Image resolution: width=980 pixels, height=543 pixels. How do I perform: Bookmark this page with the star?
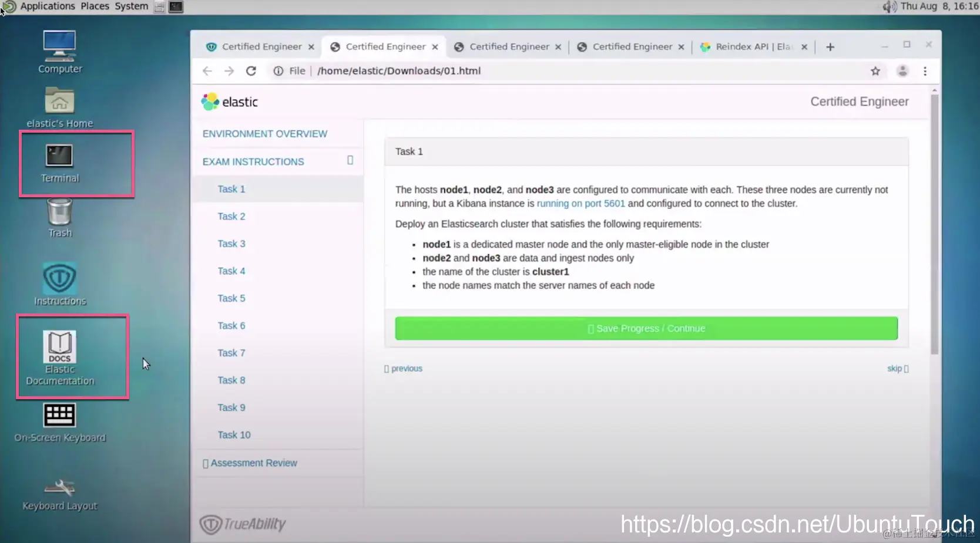tap(875, 71)
